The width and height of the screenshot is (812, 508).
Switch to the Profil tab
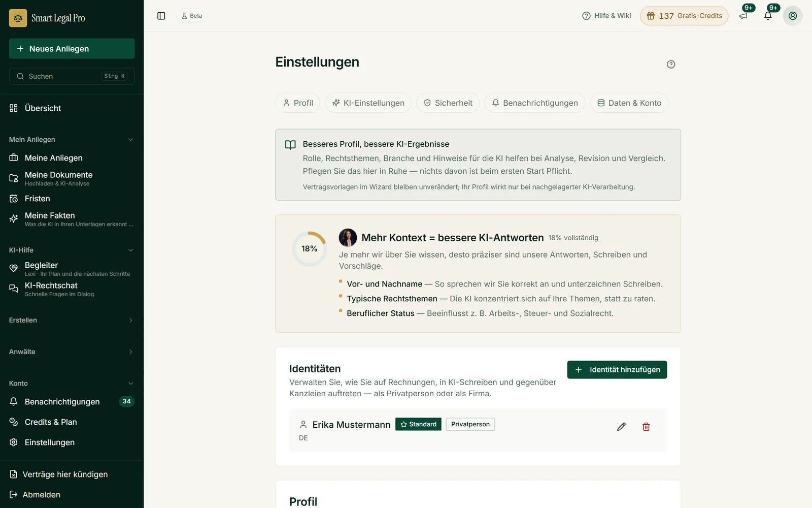298,103
